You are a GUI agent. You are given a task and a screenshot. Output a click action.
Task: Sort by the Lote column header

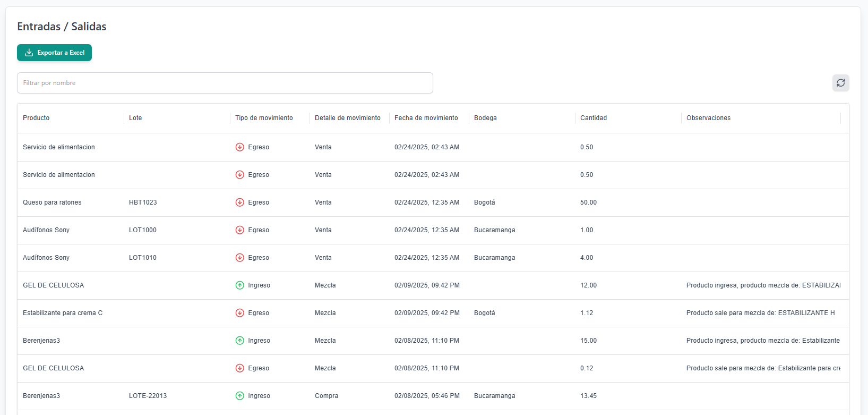click(135, 118)
